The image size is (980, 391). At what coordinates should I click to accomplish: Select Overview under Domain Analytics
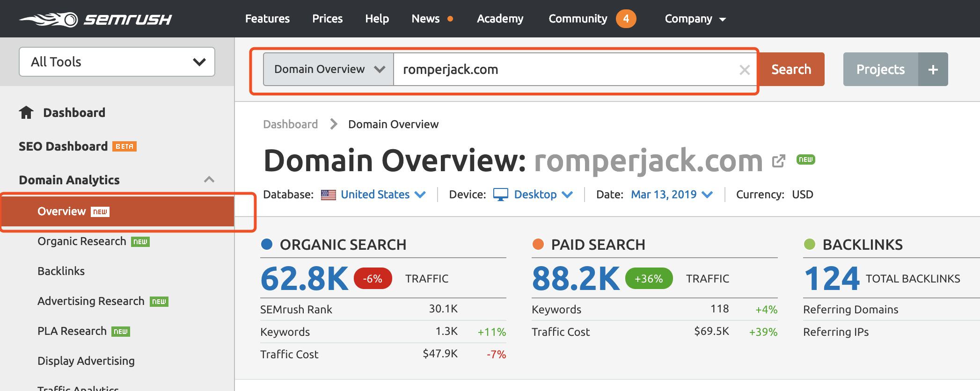117,211
